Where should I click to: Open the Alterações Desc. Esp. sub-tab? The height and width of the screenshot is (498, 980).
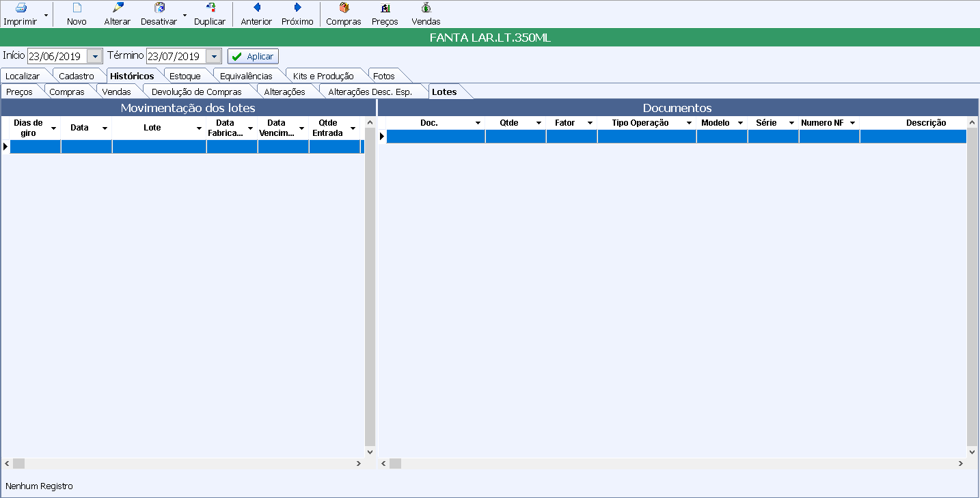coord(370,92)
